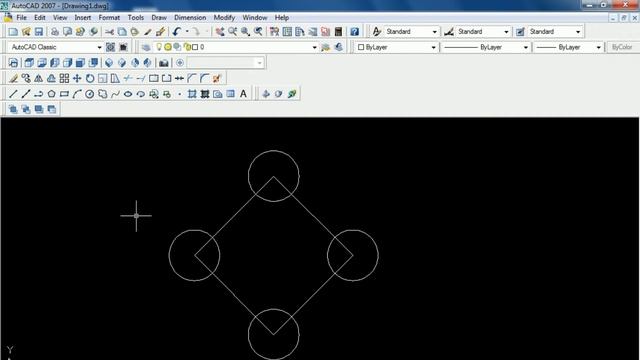Click the layer 0 color square
640x360 pixels.
coord(195,47)
